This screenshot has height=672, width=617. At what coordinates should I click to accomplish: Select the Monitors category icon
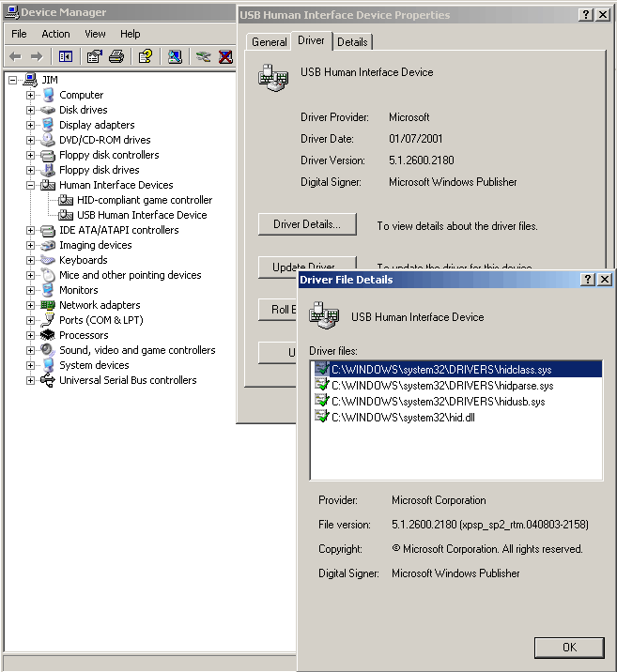pyautogui.click(x=48, y=290)
